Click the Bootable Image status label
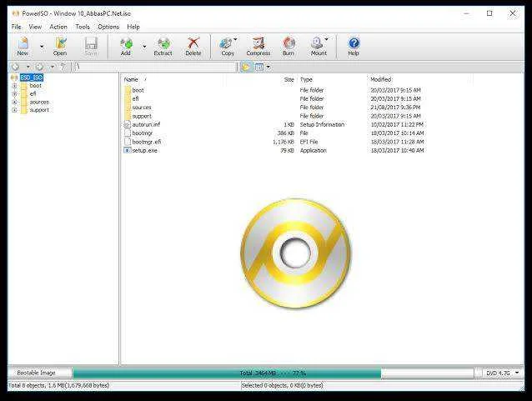532x401 pixels. tap(37, 373)
